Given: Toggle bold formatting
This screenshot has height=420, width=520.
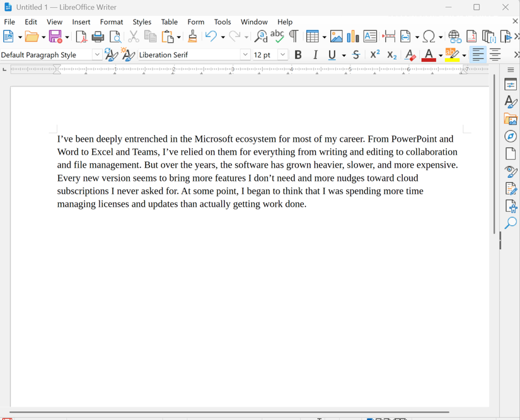Looking at the screenshot, I should [x=298, y=55].
